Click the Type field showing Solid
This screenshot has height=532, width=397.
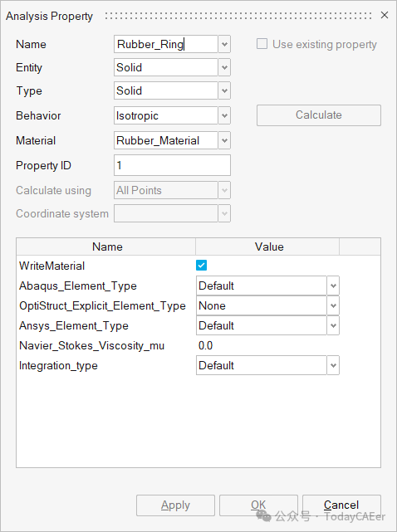(x=166, y=90)
